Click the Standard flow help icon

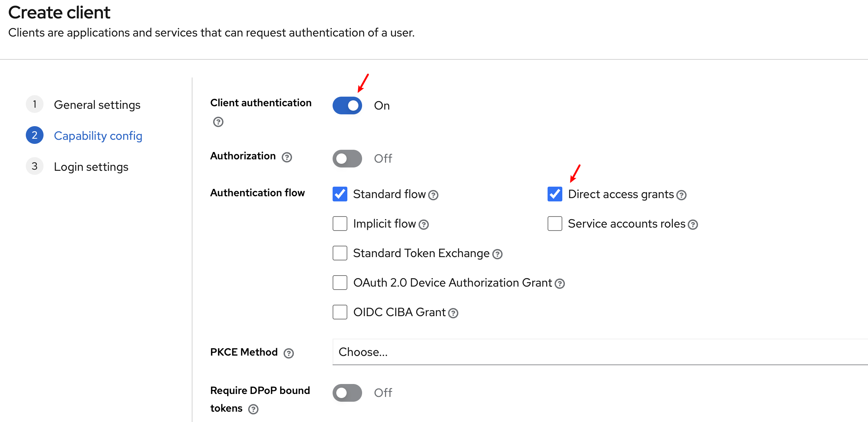434,195
